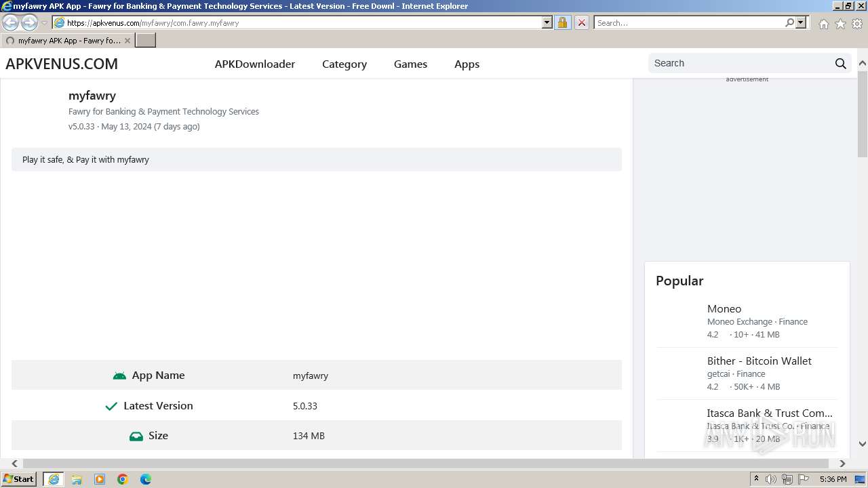The height and width of the screenshot is (488, 868).
Task: Open Windows Media Player taskbar icon
Action: pos(100,479)
